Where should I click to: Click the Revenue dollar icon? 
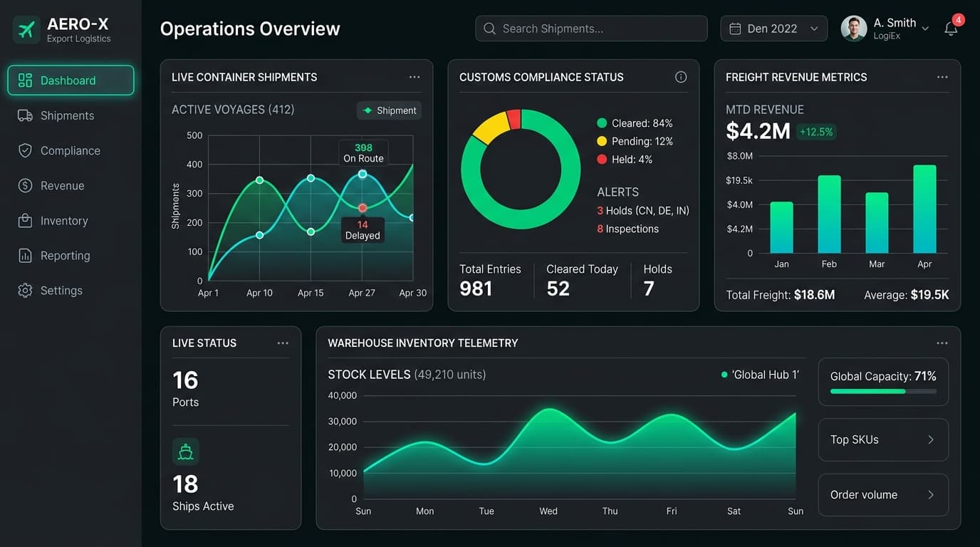[x=25, y=185]
